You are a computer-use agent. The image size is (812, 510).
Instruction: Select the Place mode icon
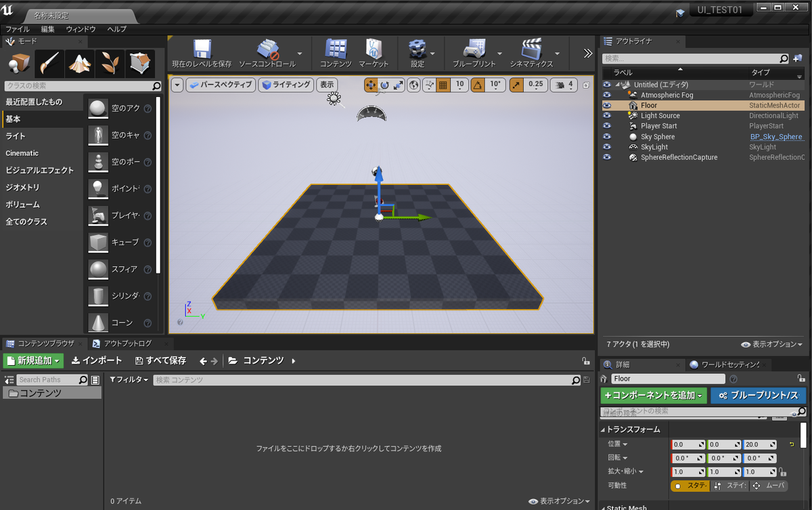[19, 64]
